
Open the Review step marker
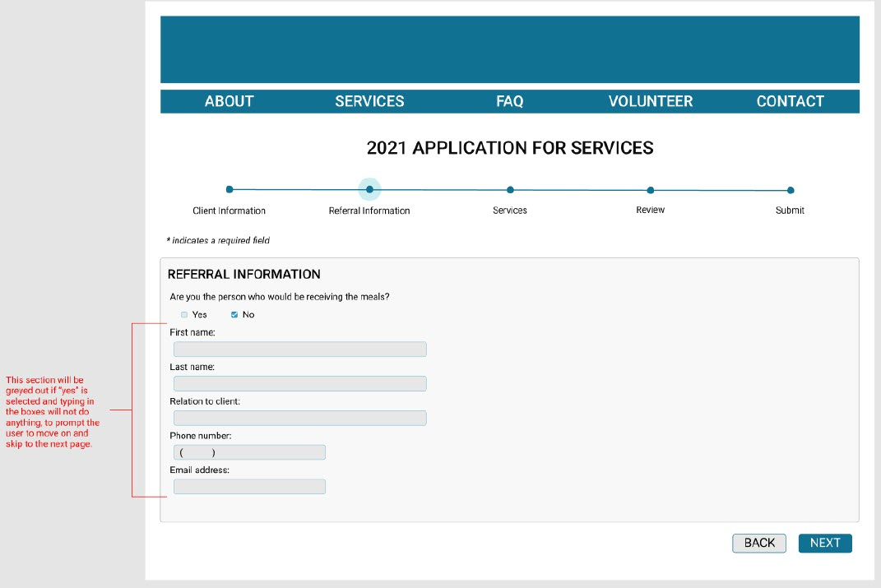(650, 190)
